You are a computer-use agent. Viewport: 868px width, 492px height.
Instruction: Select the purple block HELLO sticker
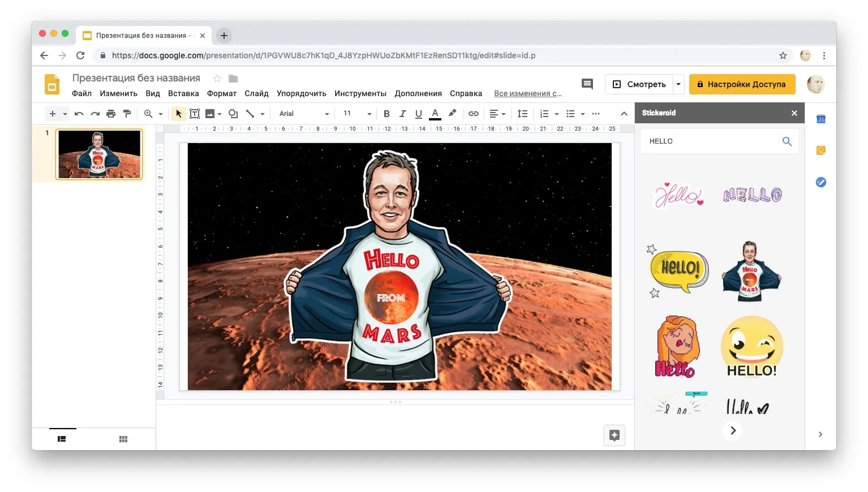pos(753,195)
